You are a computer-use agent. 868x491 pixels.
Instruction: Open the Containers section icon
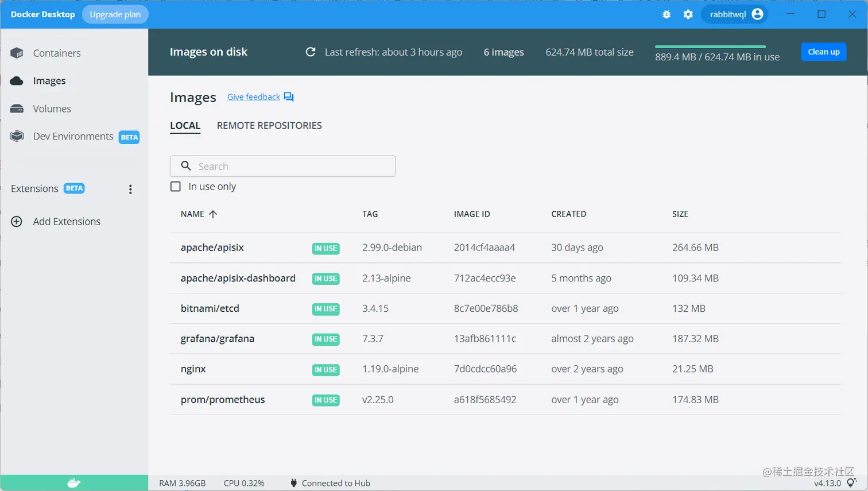[x=17, y=53]
